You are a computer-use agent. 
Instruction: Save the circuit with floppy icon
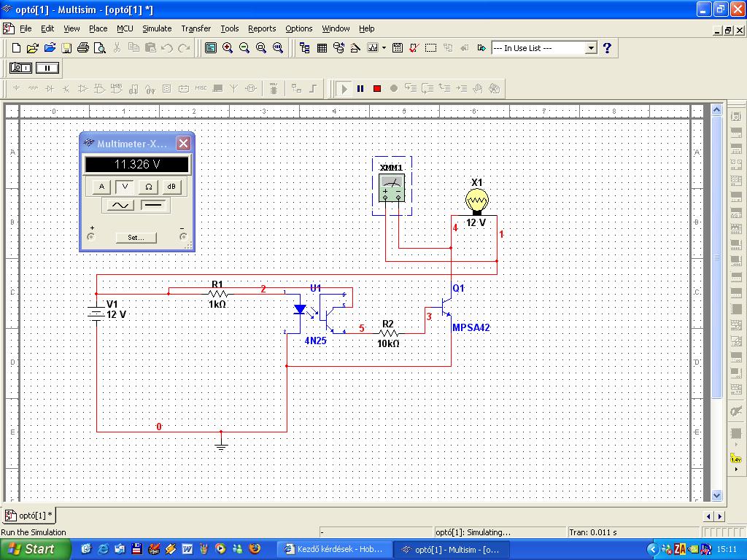pyautogui.click(x=66, y=48)
